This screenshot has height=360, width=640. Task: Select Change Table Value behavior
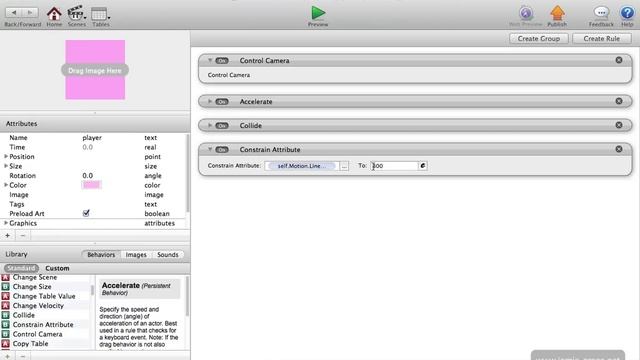[44, 296]
